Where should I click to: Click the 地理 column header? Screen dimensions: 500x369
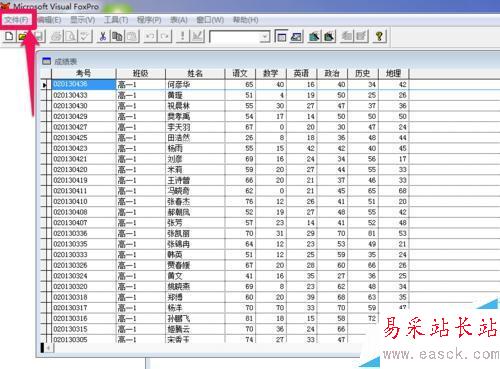(x=393, y=73)
